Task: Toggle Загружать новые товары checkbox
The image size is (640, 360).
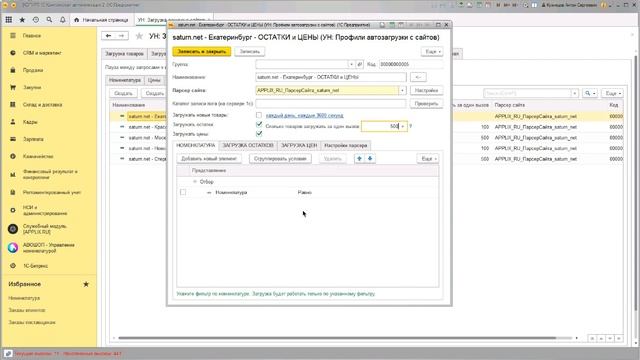Action: click(259, 116)
